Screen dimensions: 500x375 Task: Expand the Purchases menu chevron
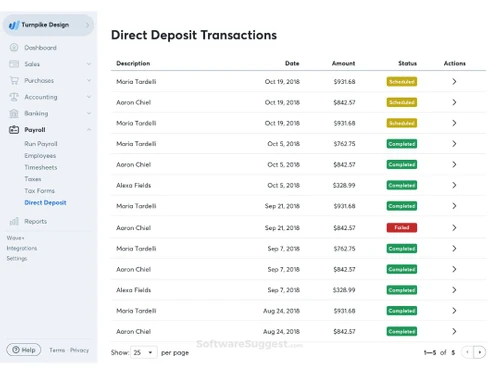click(89, 80)
